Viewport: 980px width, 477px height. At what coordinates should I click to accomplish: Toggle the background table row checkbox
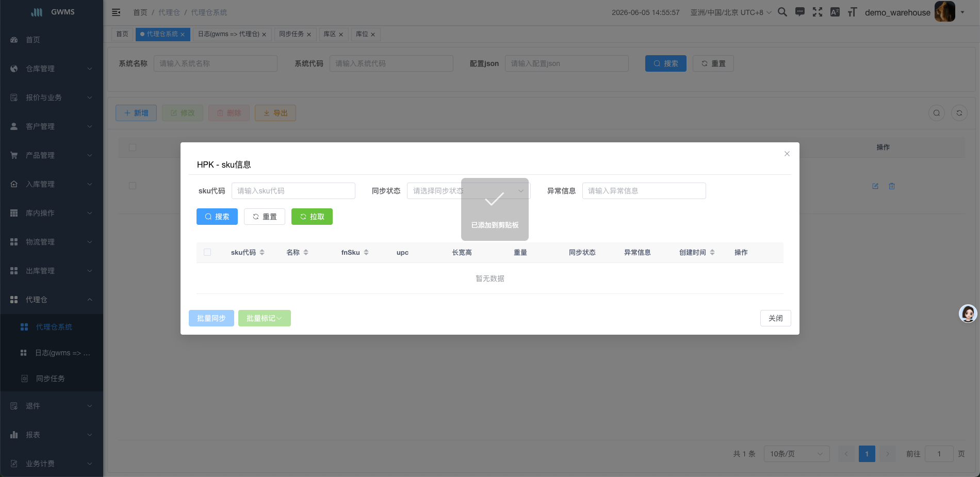tap(133, 186)
